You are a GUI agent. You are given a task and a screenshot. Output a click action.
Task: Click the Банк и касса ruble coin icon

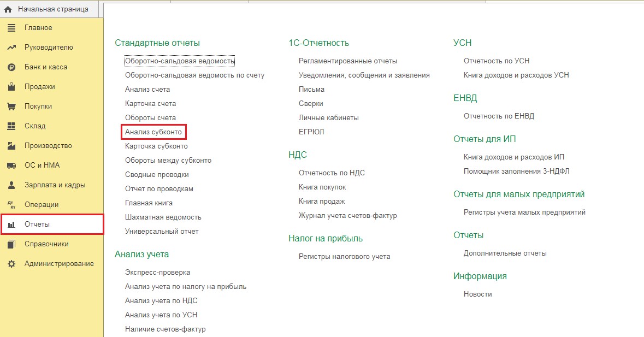pyautogui.click(x=11, y=67)
